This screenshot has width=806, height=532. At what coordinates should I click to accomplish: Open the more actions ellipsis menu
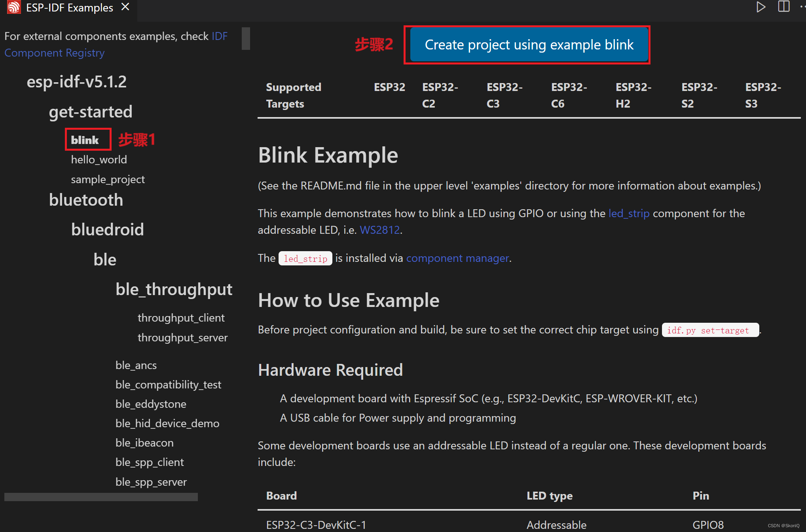coord(802,7)
